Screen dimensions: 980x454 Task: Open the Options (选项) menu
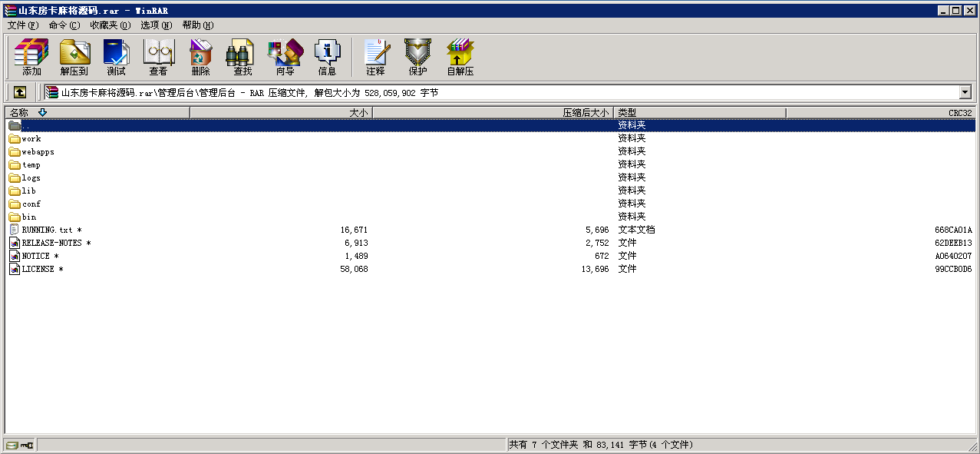coord(156,25)
